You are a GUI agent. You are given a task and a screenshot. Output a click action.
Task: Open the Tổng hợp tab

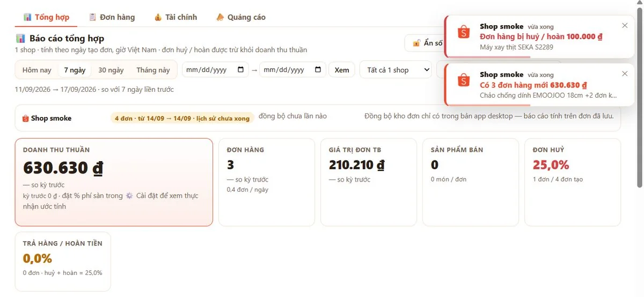point(46,17)
